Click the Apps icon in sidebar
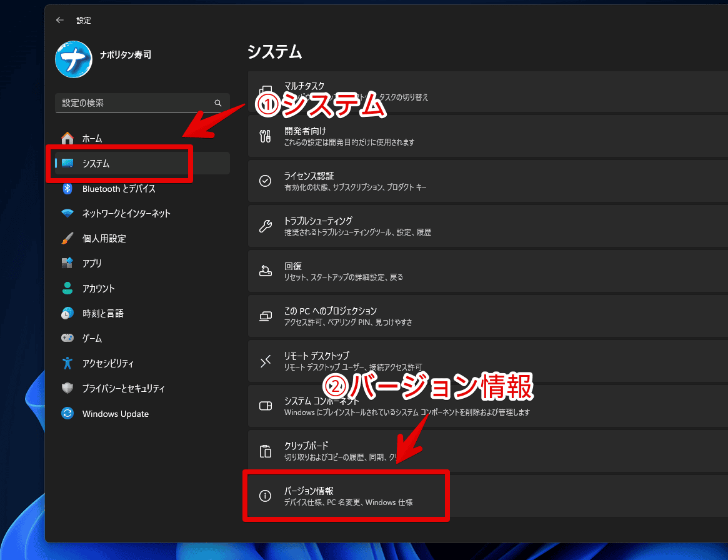 coord(67,263)
